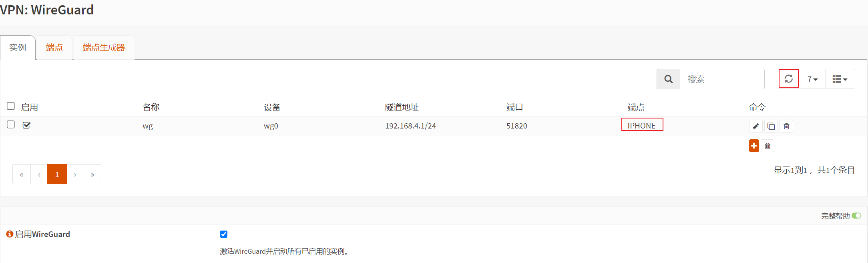The image size is (868, 263).
Task: Click the search magnifier icon
Action: coord(668,79)
